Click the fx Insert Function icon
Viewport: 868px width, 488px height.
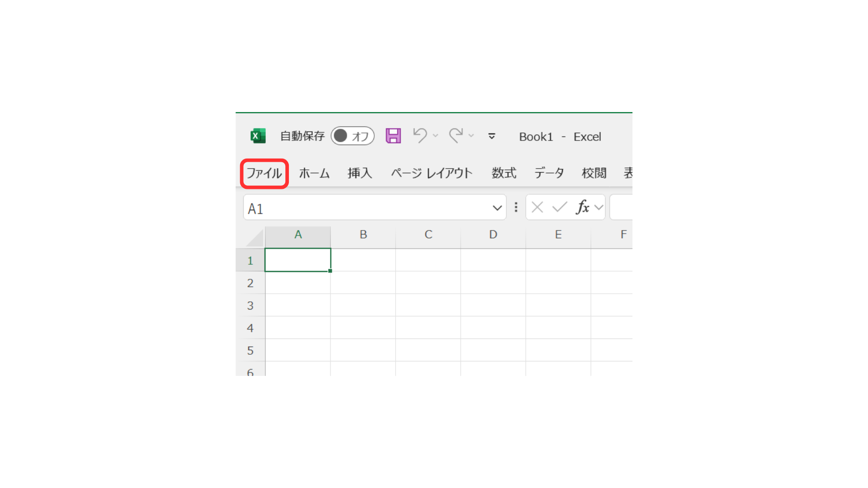pyautogui.click(x=582, y=207)
